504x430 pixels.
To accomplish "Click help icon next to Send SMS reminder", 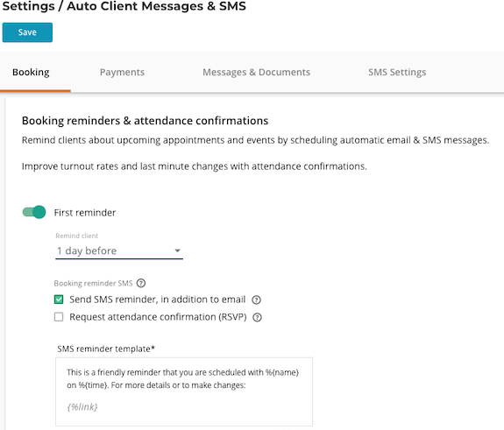I will (x=256, y=300).
